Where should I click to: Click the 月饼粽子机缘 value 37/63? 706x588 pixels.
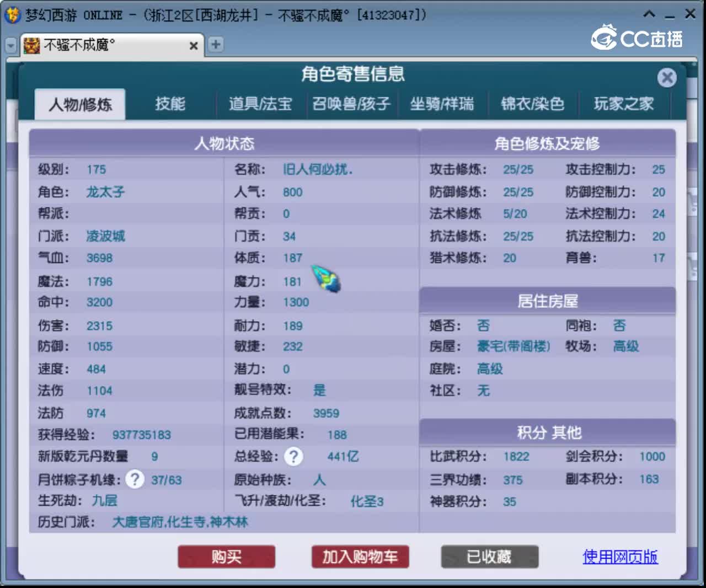(166, 480)
